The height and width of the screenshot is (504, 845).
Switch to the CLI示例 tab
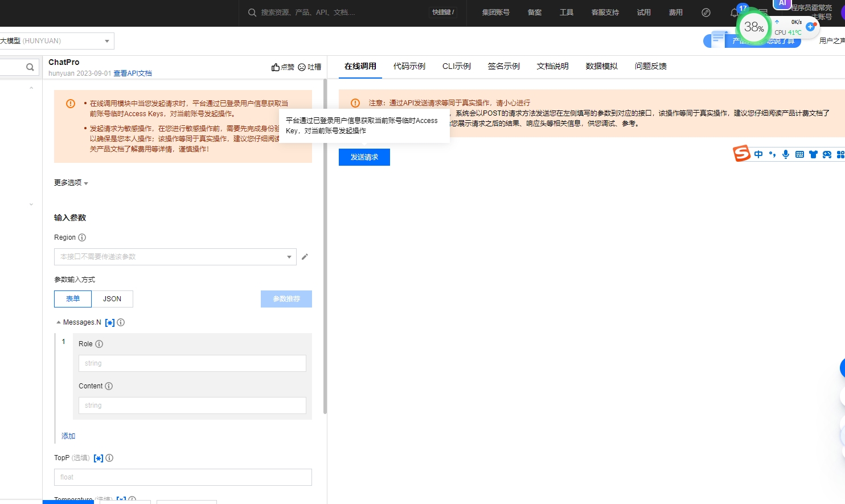(x=457, y=67)
